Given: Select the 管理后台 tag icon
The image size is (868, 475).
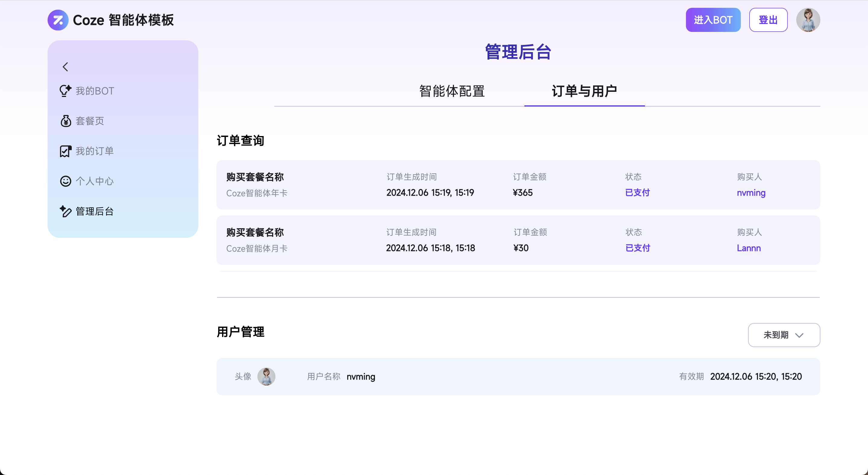Looking at the screenshot, I should point(65,211).
